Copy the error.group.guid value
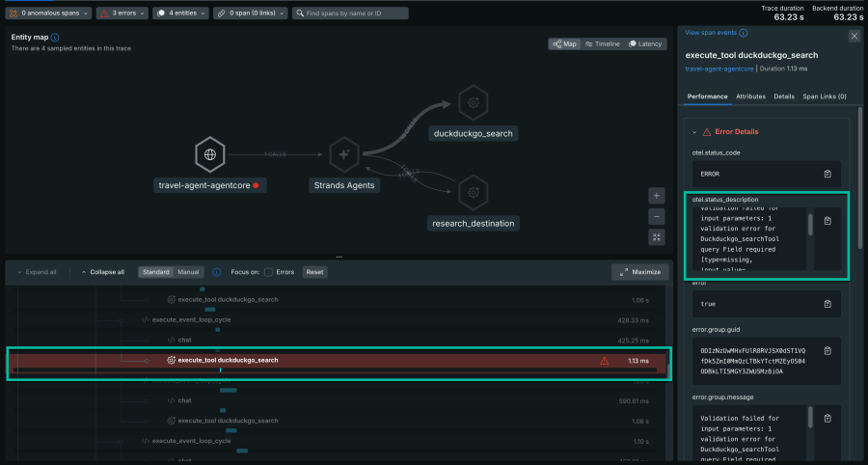This screenshot has height=465, width=868. click(827, 351)
